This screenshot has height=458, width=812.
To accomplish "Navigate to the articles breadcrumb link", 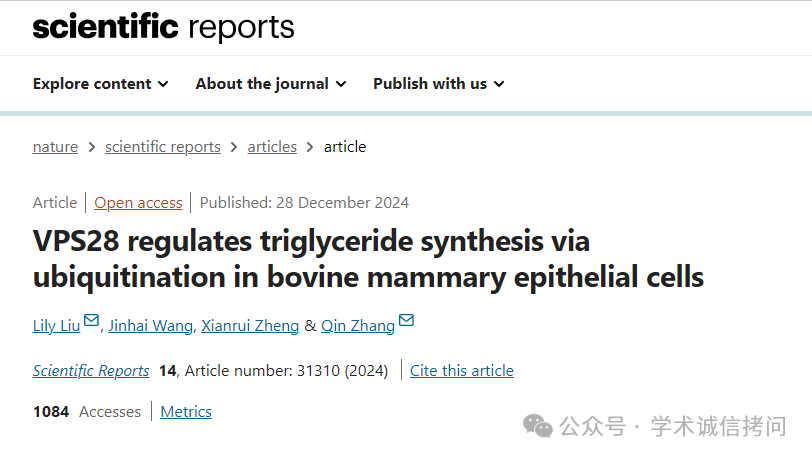I will 272,147.
